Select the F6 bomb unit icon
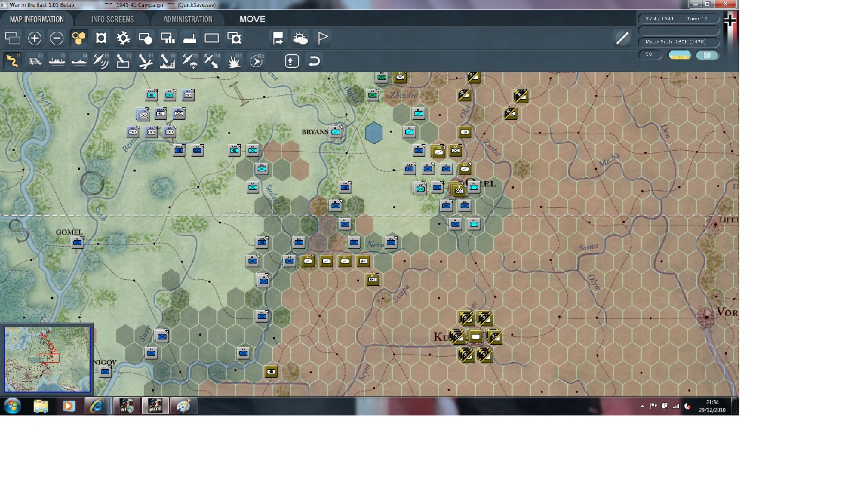 tap(123, 61)
